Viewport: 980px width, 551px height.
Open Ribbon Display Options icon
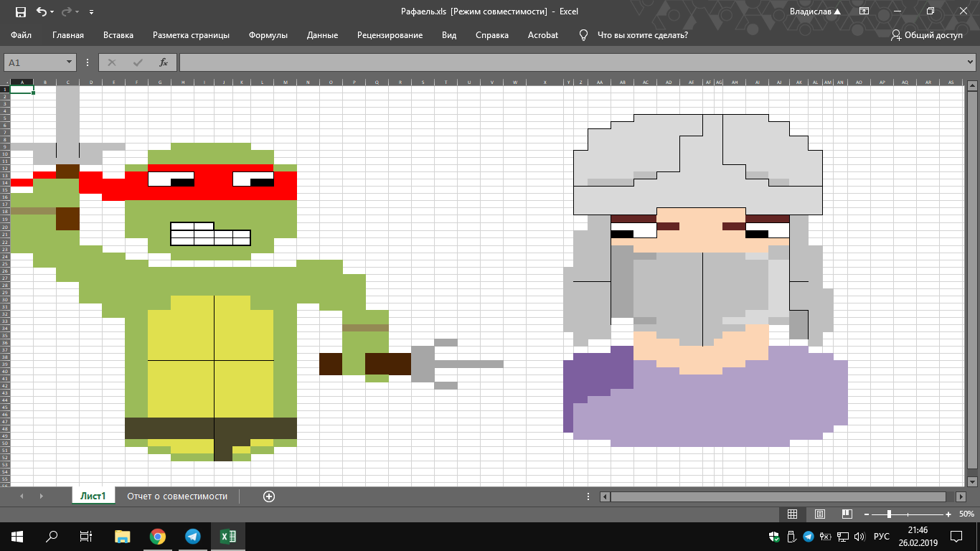[864, 11]
